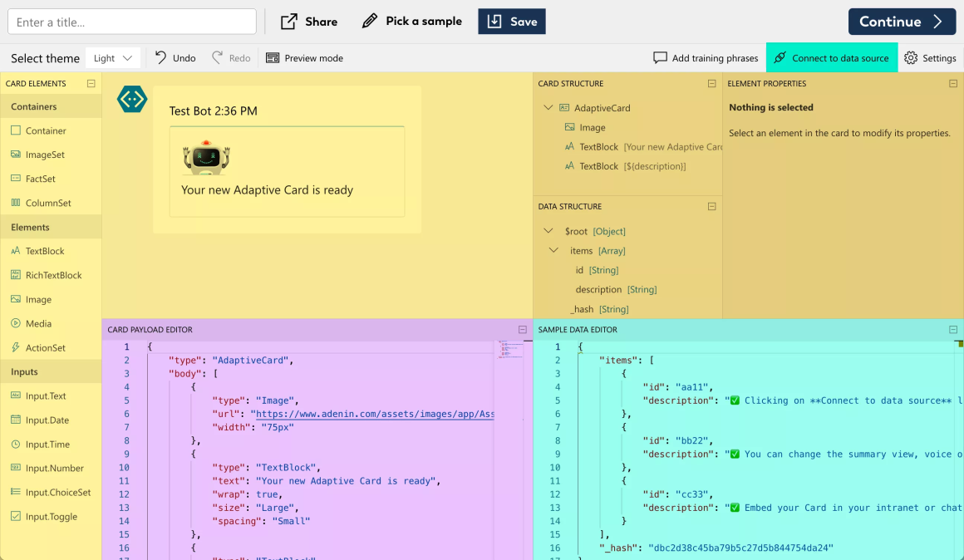Click Your new Adaptive Card is ready text
Viewport: 964px width, 560px height.
pyautogui.click(x=267, y=190)
